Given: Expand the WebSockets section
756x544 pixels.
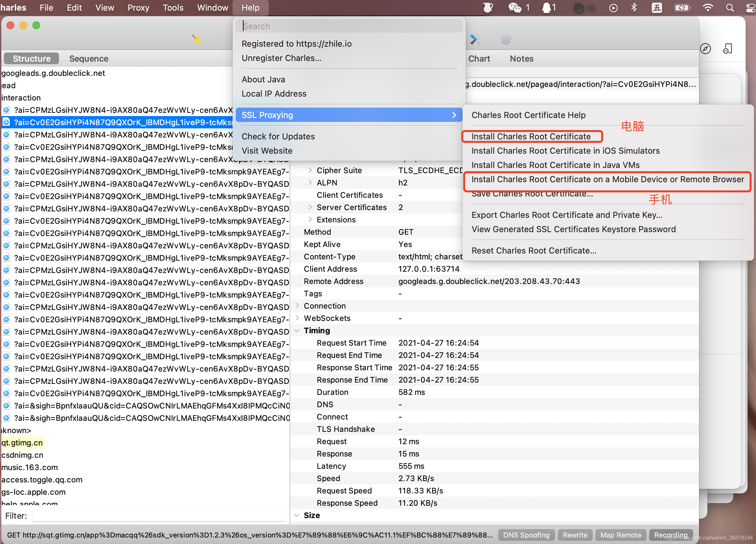Looking at the screenshot, I should point(297,318).
